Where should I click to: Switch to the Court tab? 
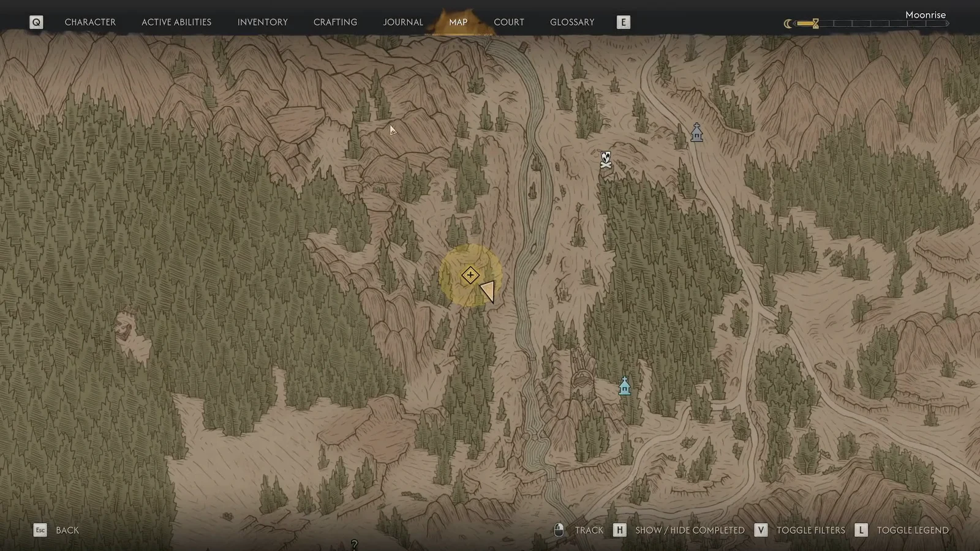509,22
